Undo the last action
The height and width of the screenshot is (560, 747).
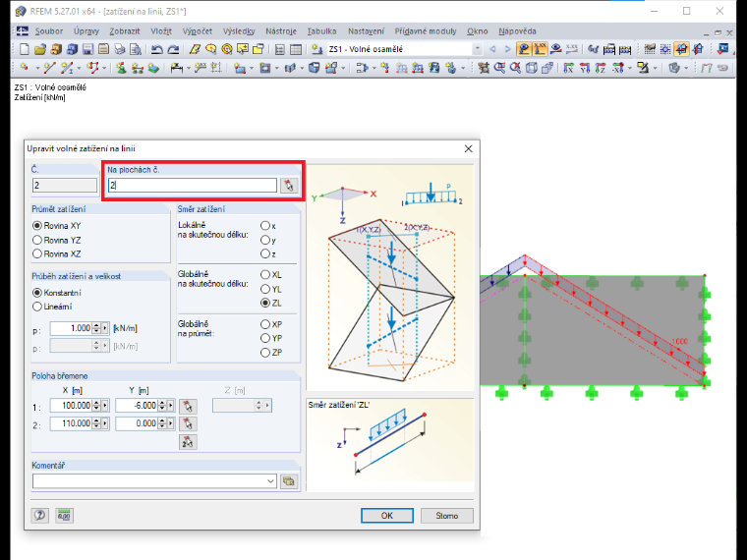(x=157, y=49)
